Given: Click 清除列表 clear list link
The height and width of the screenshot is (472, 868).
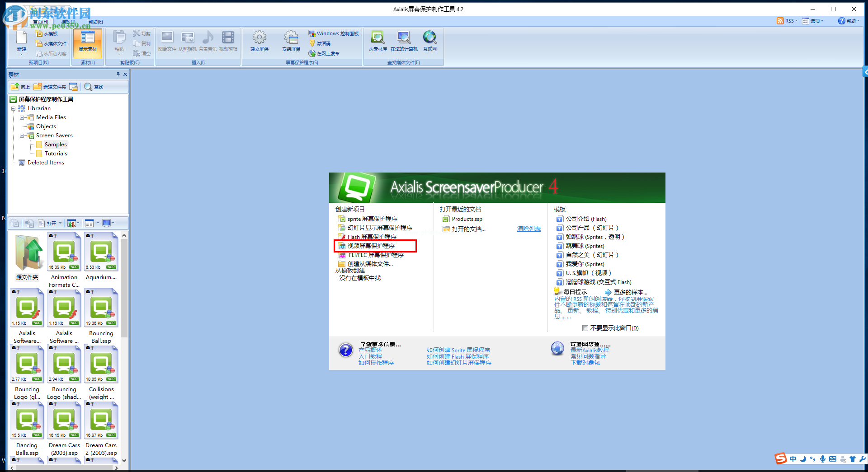Looking at the screenshot, I should [529, 229].
